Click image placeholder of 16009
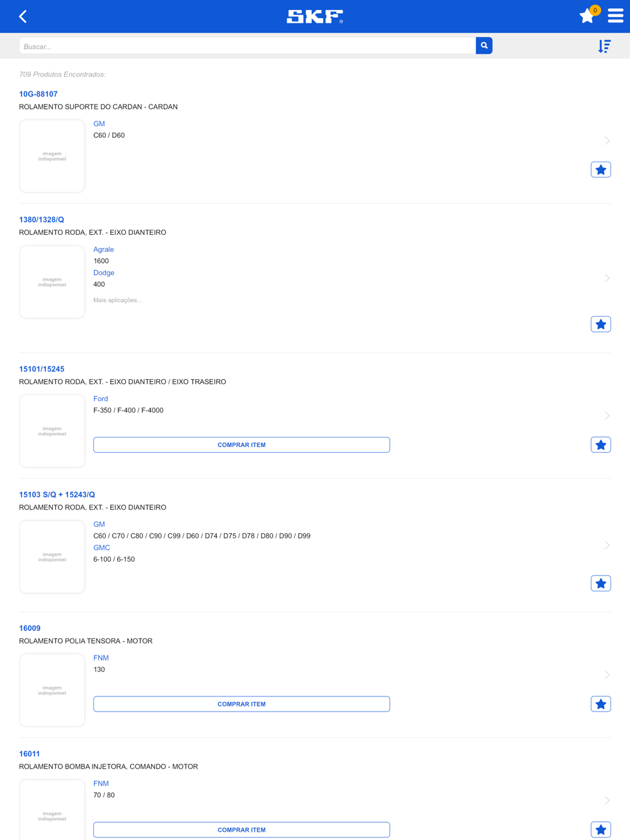The image size is (630, 840). tap(52, 690)
